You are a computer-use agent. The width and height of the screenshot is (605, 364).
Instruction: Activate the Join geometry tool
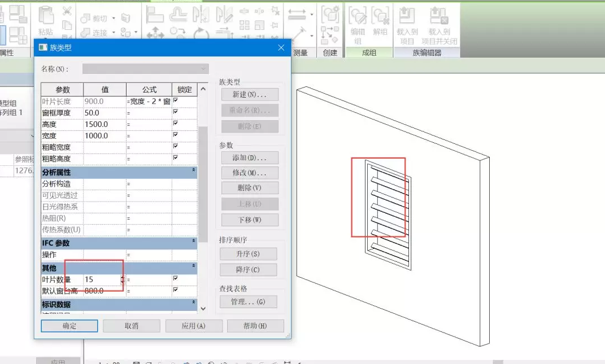coord(93,32)
